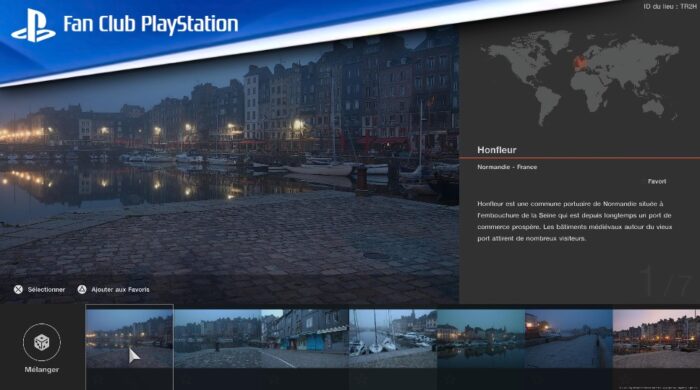Choose the 'Sélectionner' prompt text
Viewport: 700px width, 390px height.
click(x=46, y=290)
